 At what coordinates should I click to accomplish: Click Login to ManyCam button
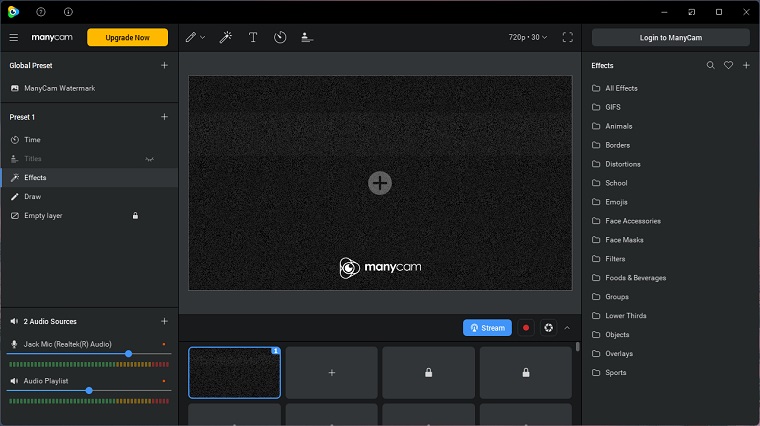click(670, 37)
